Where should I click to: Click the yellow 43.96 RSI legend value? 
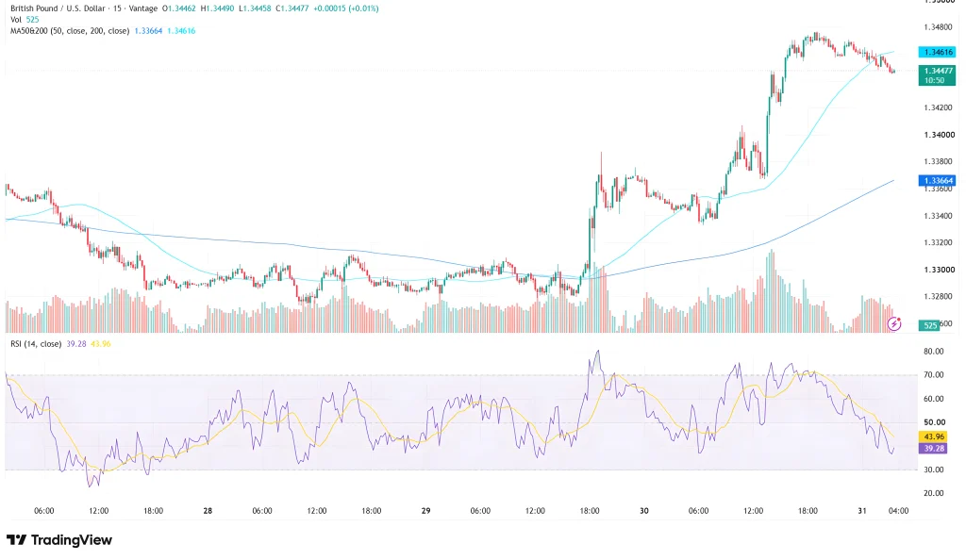point(100,344)
